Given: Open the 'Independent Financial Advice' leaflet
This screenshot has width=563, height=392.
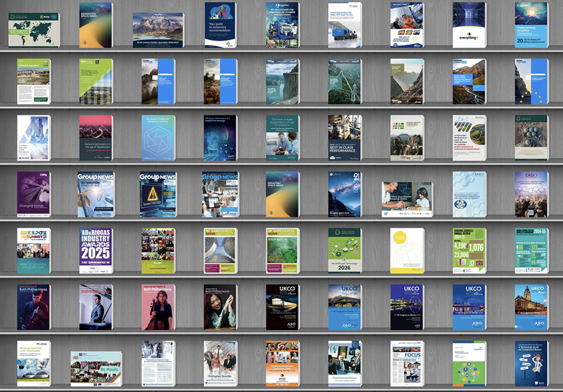Looking at the screenshot, I should [158, 364].
